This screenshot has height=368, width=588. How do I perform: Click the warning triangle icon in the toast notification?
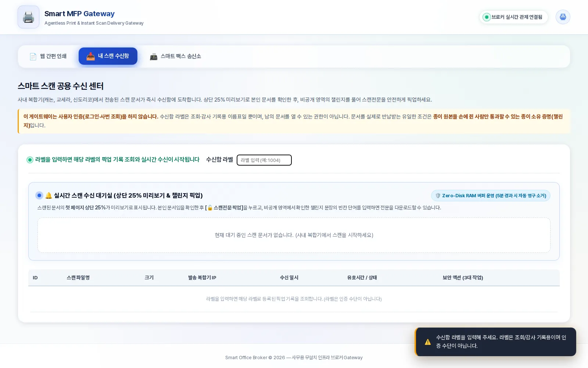(428, 342)
